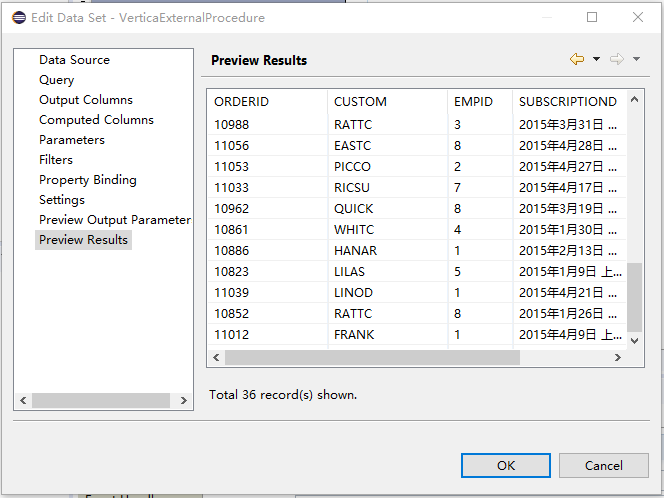
Task: Click the results table horizontal scrollbar thumb
Action: click(x=371, y=357)
